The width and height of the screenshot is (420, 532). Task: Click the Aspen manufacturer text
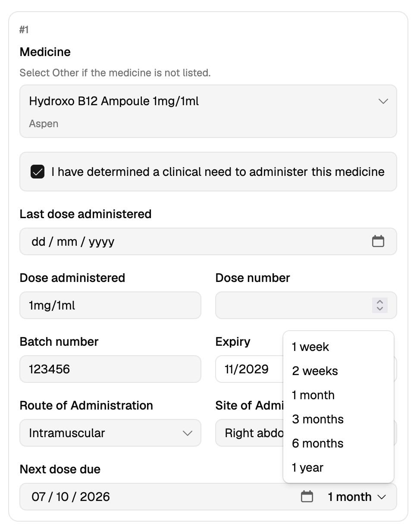coord(44,124)
